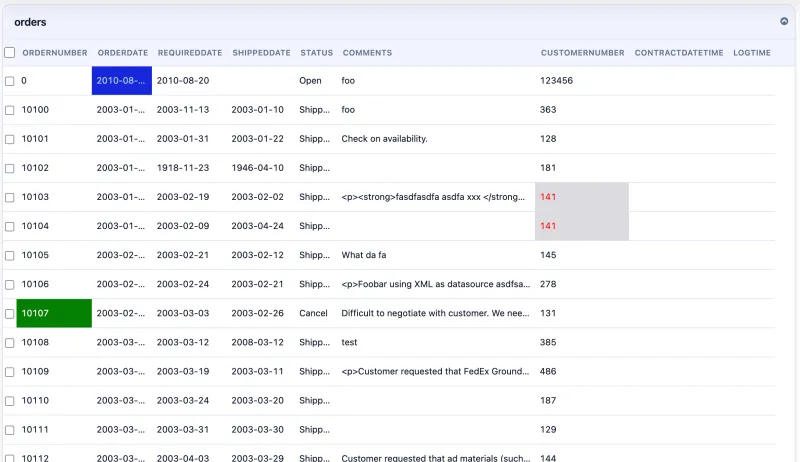
Task: Sort by the ORDERDATE column header
Action: [x=122, y=53]
